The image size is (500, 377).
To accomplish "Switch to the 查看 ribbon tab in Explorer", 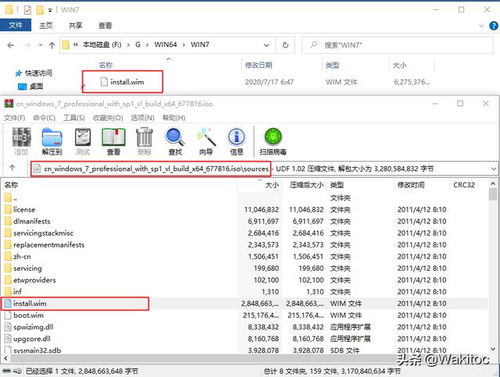I will [105, 26].
